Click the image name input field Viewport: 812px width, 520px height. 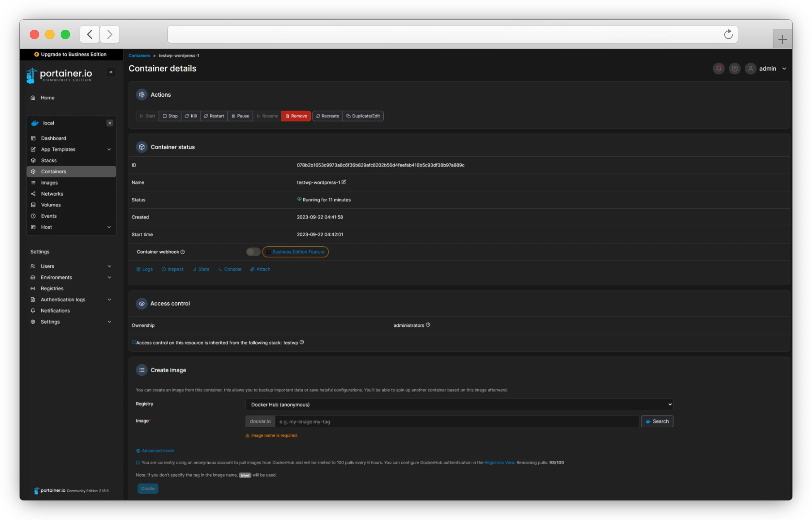[456, 421]
